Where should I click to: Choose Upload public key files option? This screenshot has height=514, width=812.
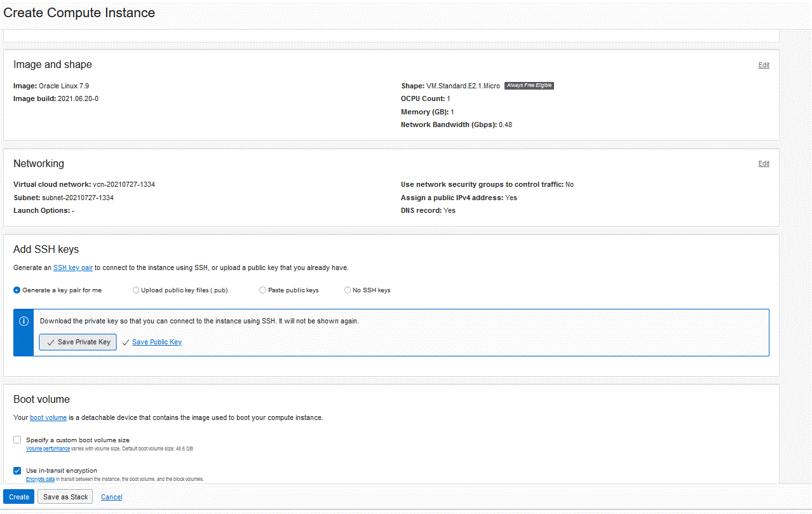tap(136, 290)
